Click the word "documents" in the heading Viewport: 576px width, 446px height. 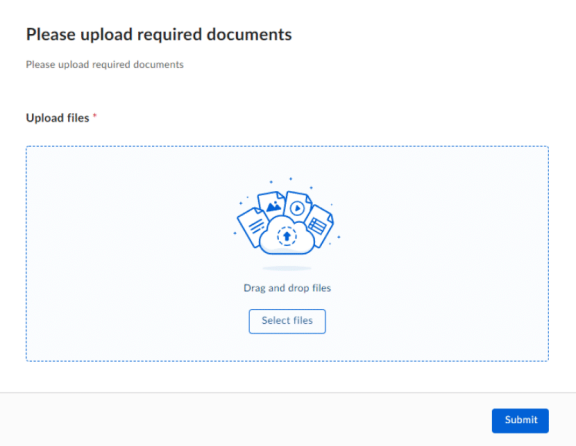click(249, 35)
